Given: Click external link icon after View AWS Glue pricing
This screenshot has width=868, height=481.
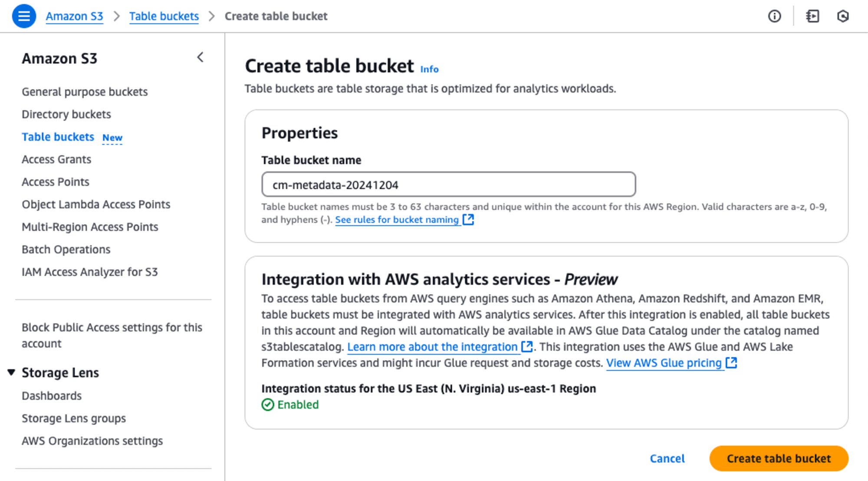Looking at the screenshot, I should point(731,362).
